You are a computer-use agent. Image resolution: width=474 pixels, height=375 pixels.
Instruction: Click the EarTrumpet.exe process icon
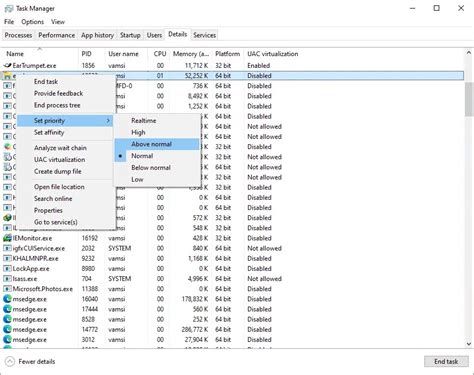(x=7, y=66)
